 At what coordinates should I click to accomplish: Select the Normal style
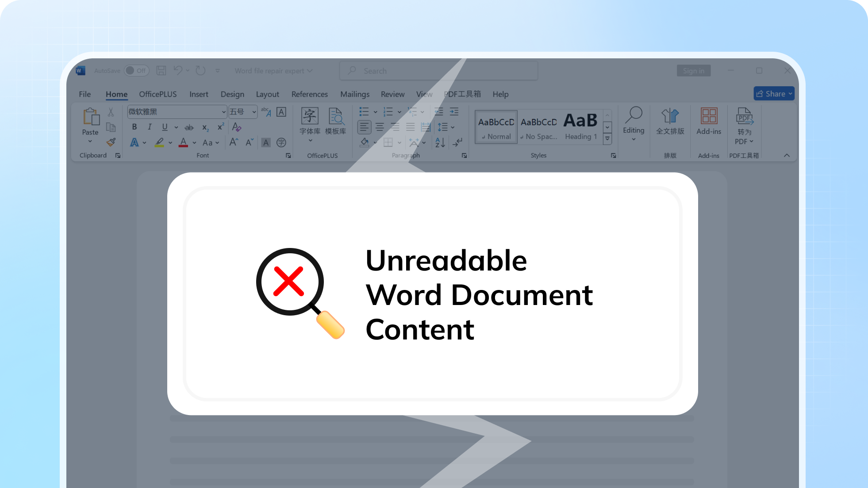point(496,127)
